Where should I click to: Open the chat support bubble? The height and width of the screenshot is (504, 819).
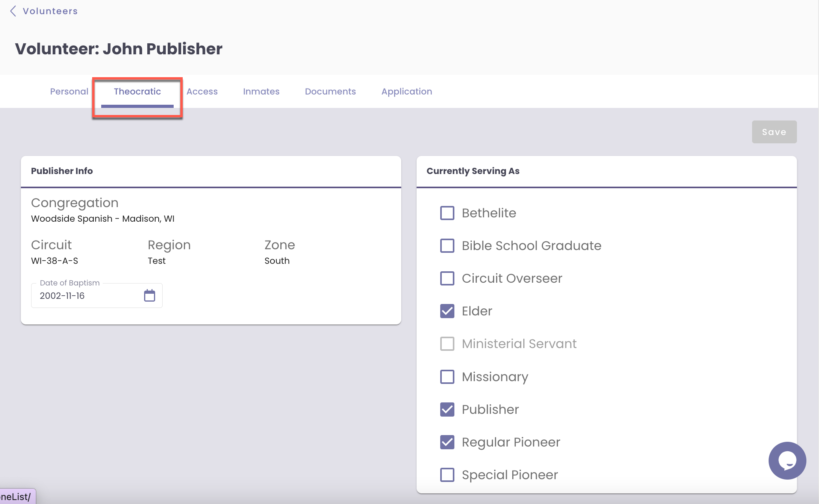[x=787, y=460]
